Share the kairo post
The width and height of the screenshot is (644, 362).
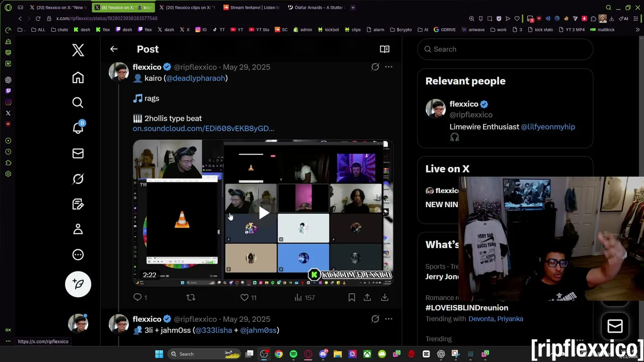pos(367,297)
